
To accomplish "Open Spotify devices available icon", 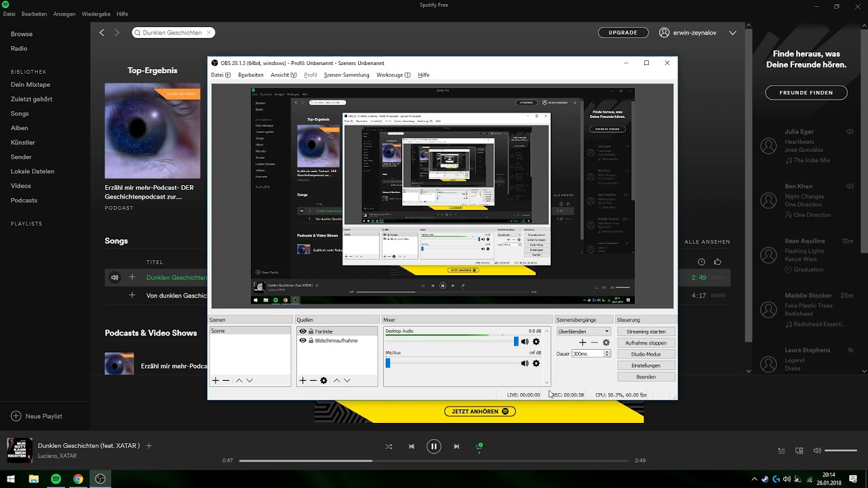I will tap(799, 451).
